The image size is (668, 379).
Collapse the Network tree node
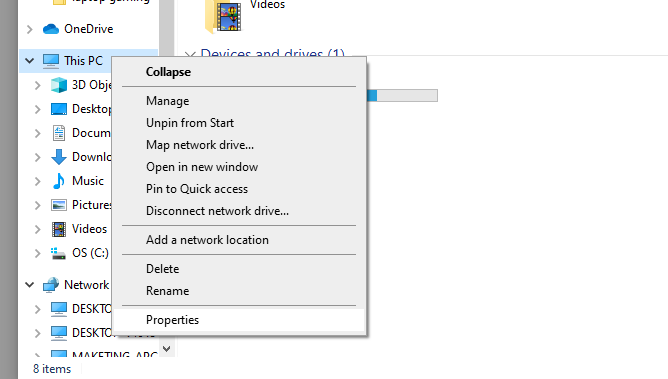coord(29,284)
